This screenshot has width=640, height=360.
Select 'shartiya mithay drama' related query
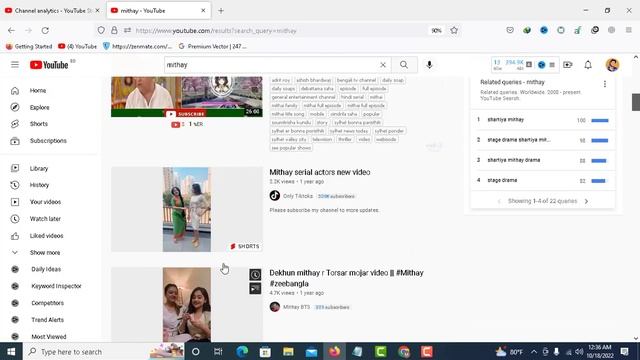click(x=513, y=160)
